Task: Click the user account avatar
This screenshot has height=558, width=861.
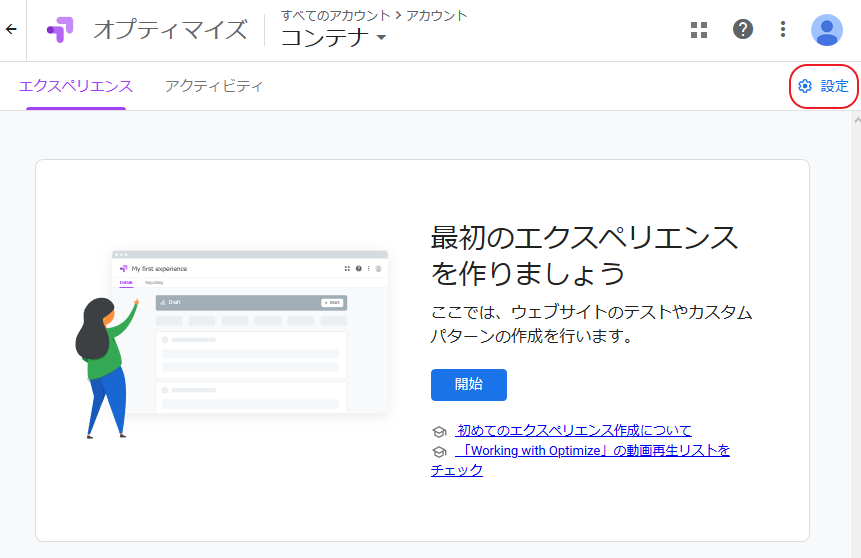Action: 826,30
